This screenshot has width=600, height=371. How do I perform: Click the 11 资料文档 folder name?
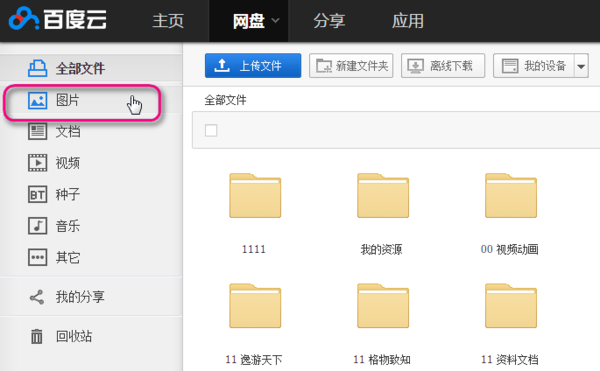coord(509,360)
